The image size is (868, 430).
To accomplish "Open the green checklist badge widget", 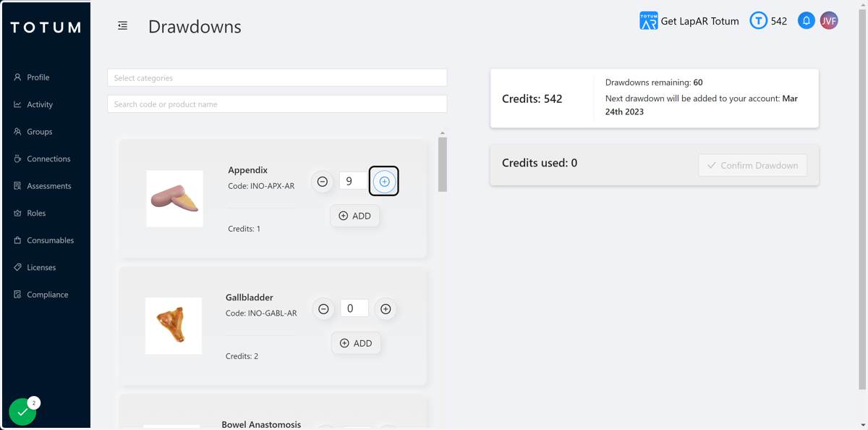I will click(x=23, y=412).
